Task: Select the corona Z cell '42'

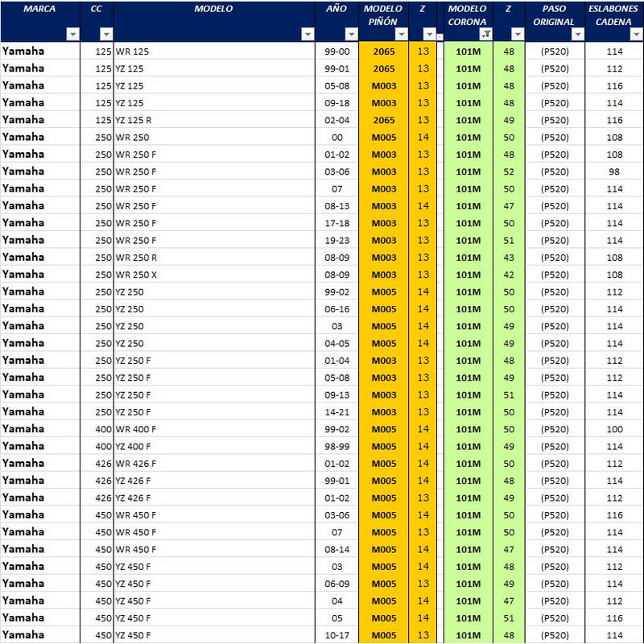Action: point(509,275)
